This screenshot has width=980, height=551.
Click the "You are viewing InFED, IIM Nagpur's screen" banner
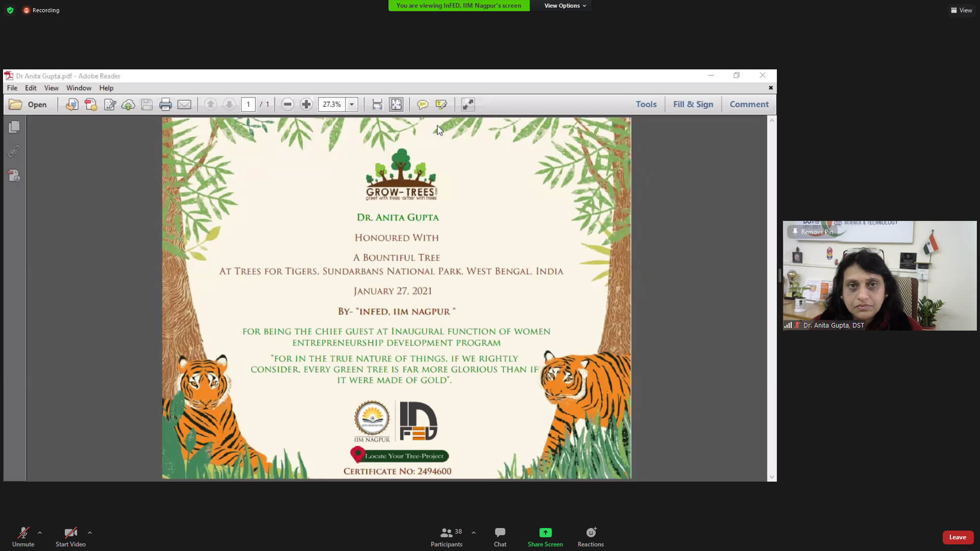(x=459, y=6)
